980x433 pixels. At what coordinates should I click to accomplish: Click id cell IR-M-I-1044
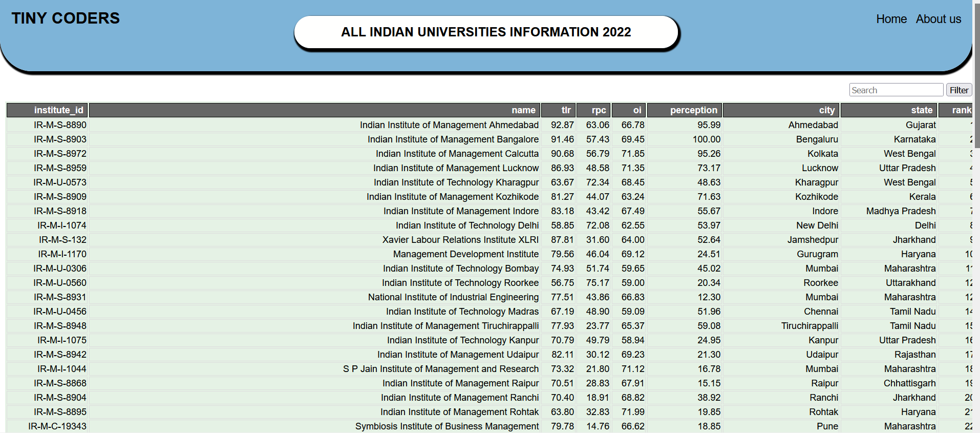(x=47, y=369)
